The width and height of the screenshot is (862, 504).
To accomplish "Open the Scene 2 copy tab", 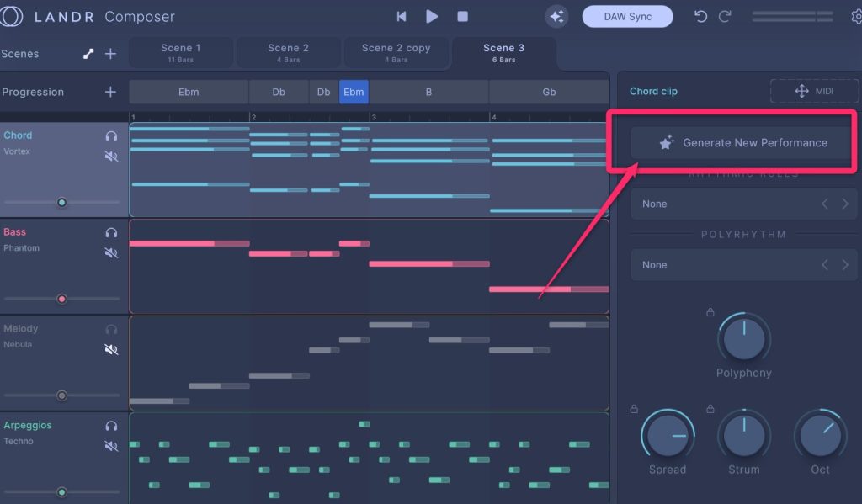I will tap(396, 53).
